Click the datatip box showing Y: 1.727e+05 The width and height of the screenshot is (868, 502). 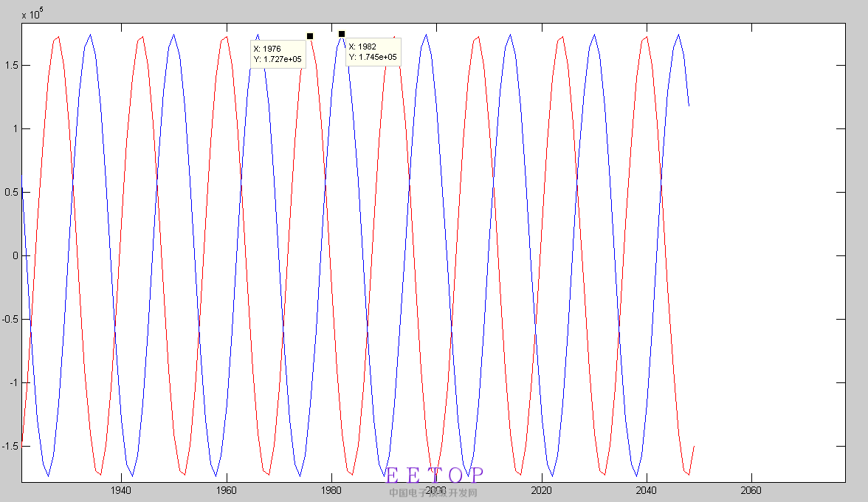tap(278, 54)
